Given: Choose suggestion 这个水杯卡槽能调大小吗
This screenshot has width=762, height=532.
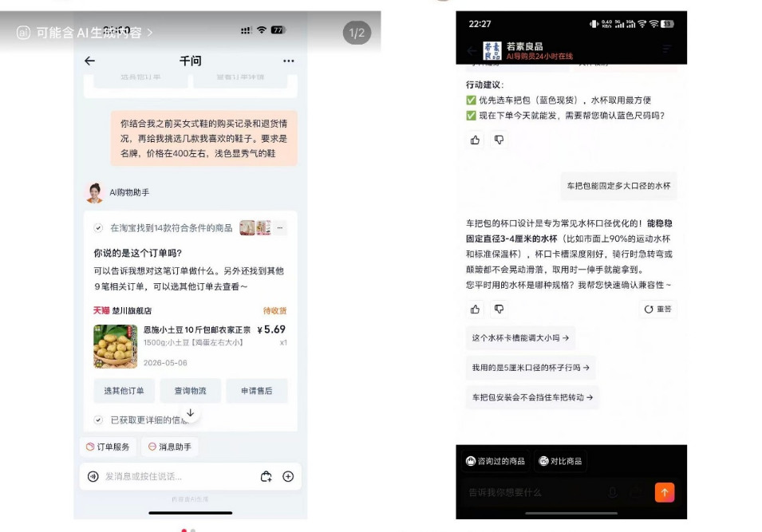Looking at the screenshot, I should click(x=520, y=338).
